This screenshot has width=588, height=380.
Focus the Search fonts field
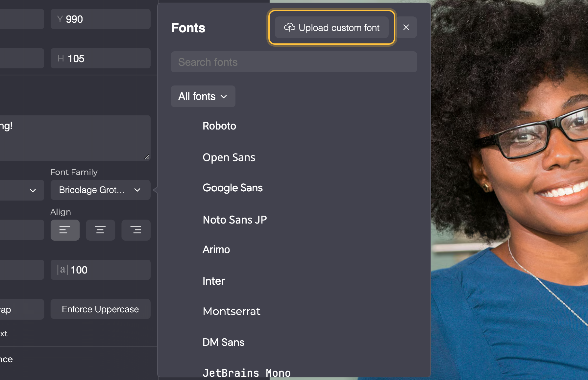pyautogui.click(x=294, y=62)
